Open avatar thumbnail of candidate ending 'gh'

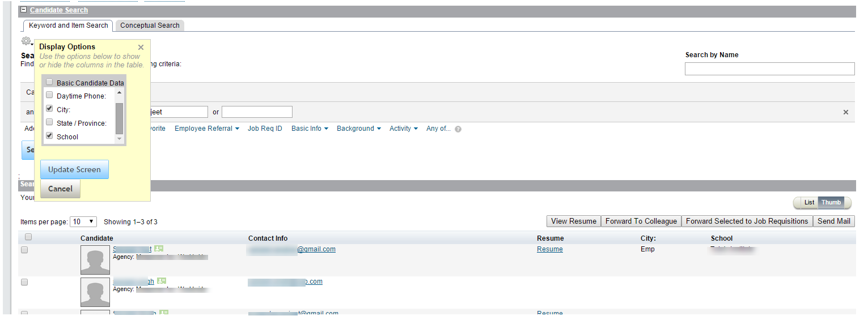click(95, 292)
